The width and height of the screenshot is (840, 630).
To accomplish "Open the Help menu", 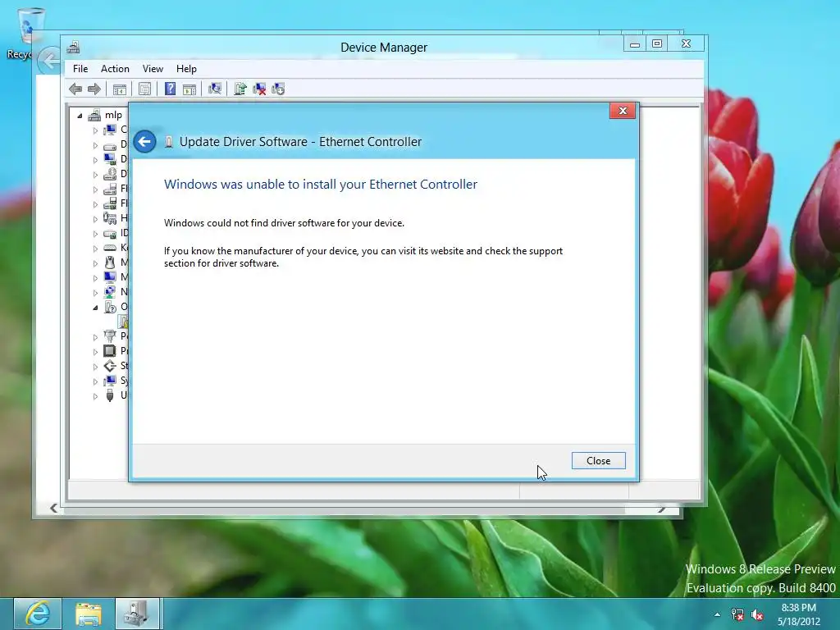I will [186, 69].
